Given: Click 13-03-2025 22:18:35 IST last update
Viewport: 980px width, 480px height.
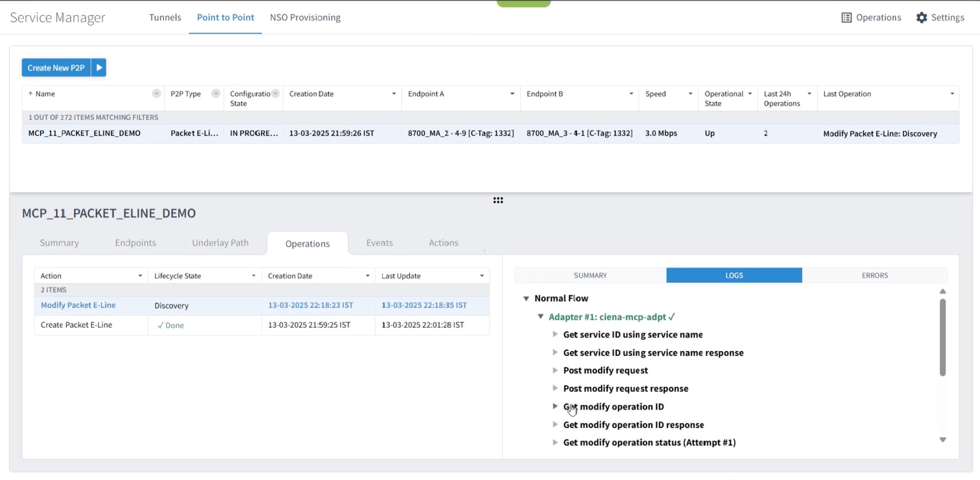Looking at the screenshot, I should click(424, 305).
